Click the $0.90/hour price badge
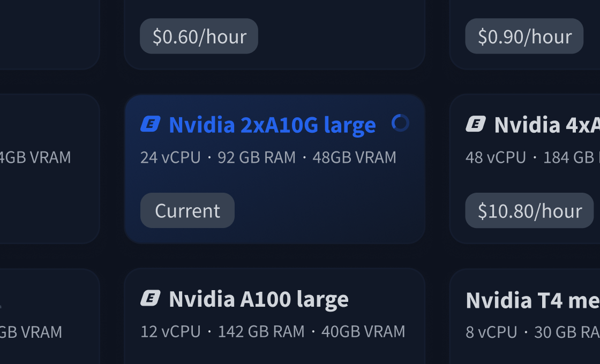 [x=524, y=36]
